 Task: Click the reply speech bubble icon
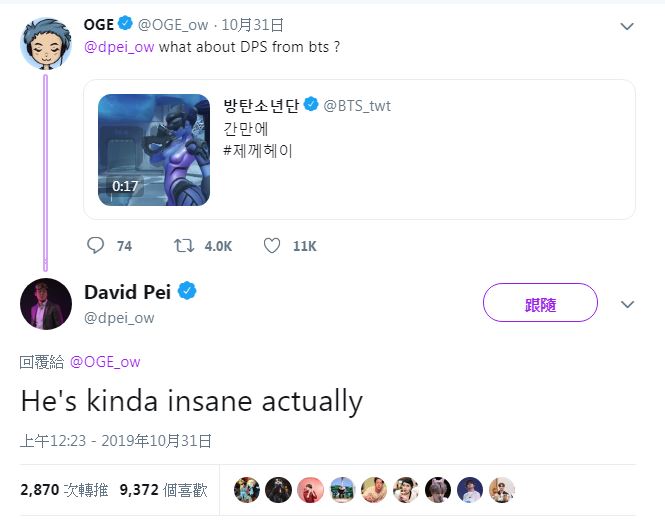96,245
